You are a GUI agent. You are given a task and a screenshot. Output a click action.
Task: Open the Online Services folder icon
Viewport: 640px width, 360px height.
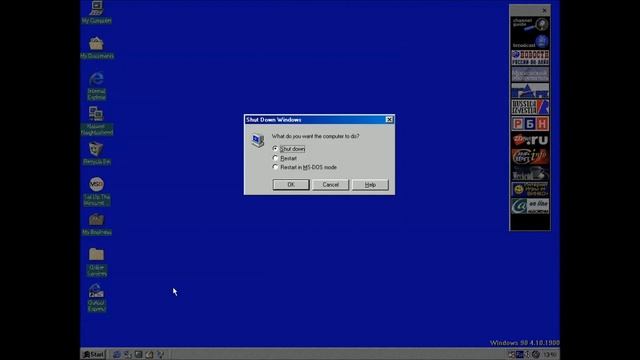[x=97, y=262]
